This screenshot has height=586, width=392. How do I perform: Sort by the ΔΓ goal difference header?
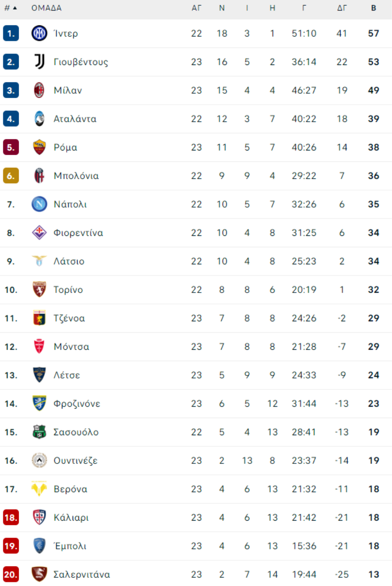[x=342, y=8]
